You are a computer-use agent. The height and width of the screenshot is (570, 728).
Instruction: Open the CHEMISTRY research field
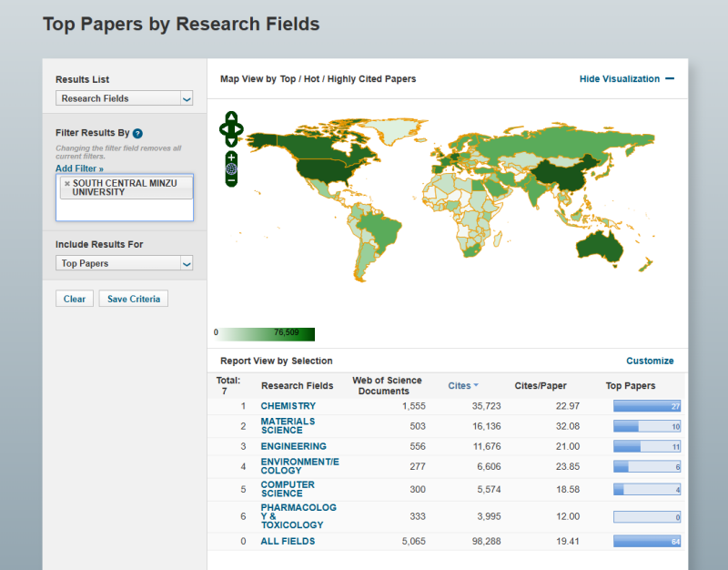(x=288, y=406)
